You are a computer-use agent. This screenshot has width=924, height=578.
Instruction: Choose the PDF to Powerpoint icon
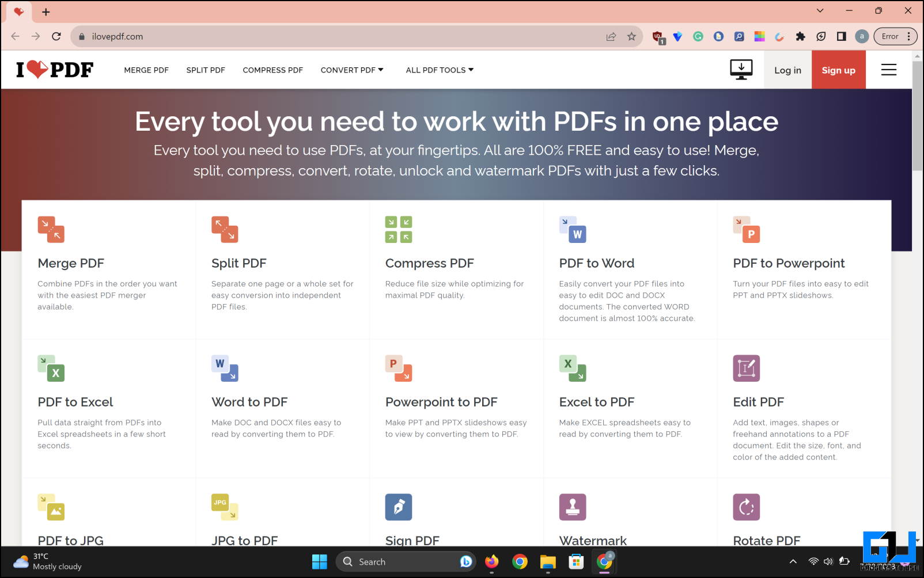click(747, 229)
